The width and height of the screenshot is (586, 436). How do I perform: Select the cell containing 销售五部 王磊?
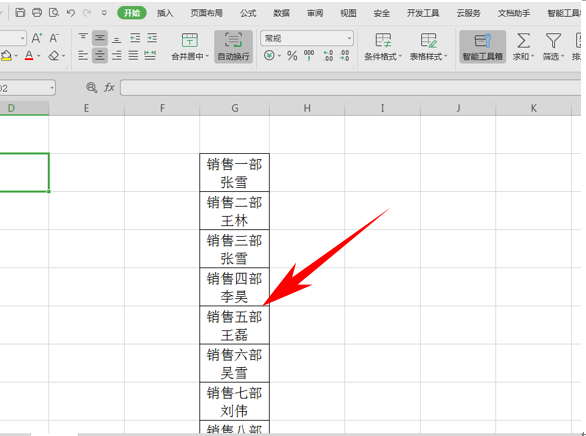234,325
